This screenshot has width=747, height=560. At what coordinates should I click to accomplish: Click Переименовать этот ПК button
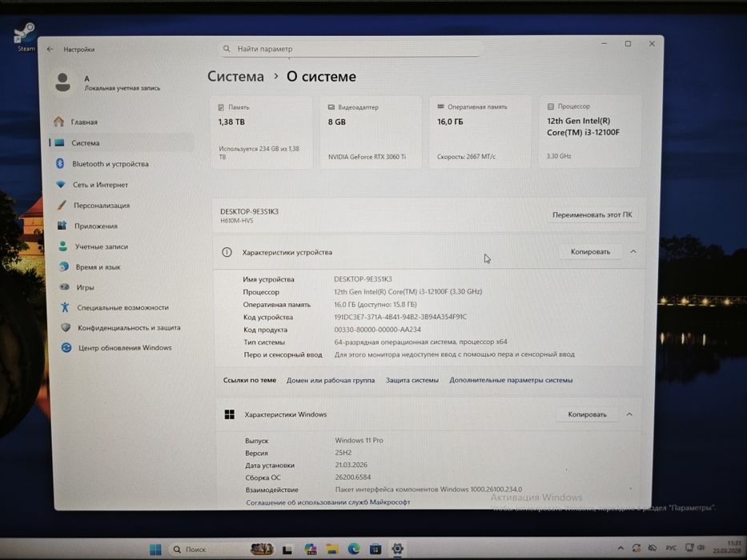tap(592, 214)
